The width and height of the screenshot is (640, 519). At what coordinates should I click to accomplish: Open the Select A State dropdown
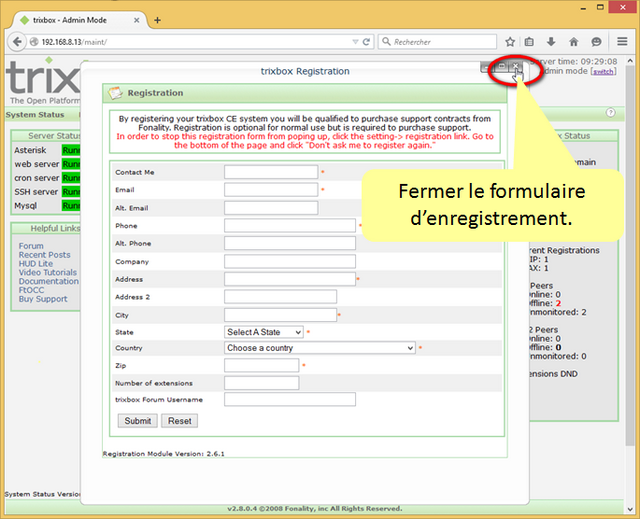tap(264, 332)
